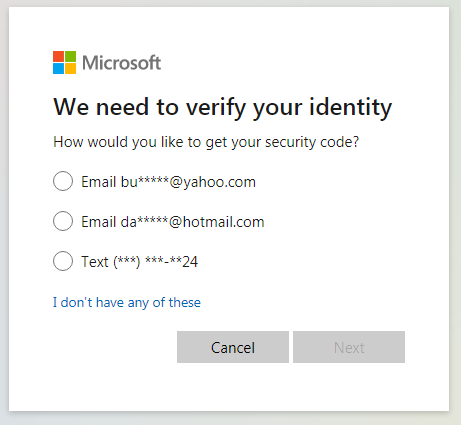
Task: Select the hotmail.com email radio button
Action: pos(63,221)
